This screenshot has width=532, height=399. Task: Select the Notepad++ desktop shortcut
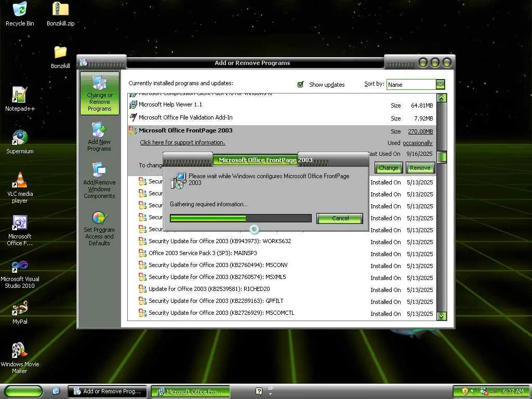tap(20, 99)
